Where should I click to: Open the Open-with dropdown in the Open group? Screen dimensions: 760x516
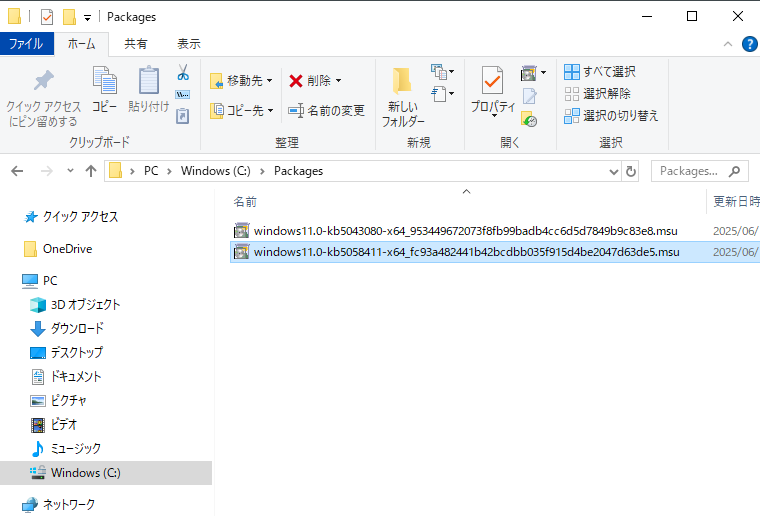coord(543,73)
